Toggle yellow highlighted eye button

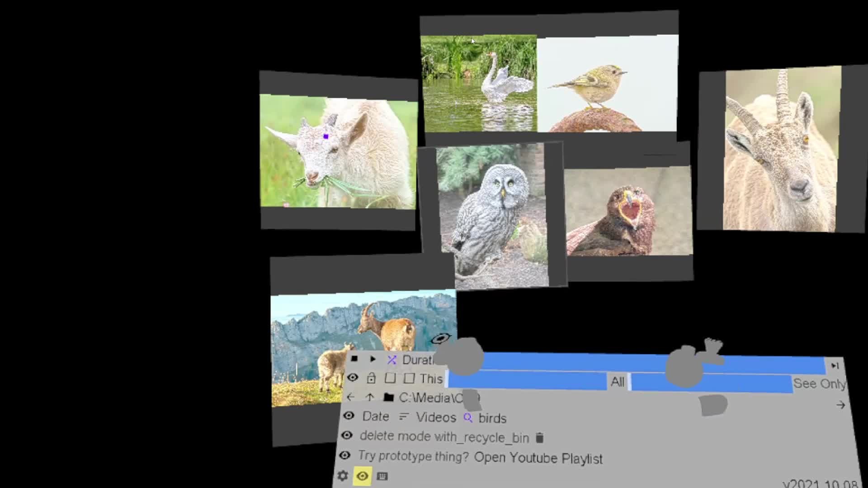[362, 476]
